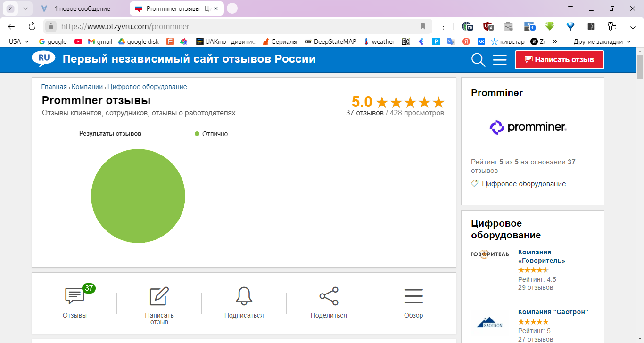This screenshot has width=644, height=343.
Task: Click the RU speech bubble site logo
Action: pos(44,59)
